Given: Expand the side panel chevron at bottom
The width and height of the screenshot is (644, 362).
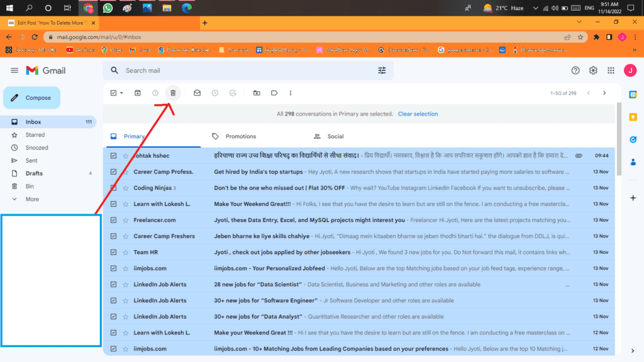Looking at the screenshot, I should click(x=633, y=351).
